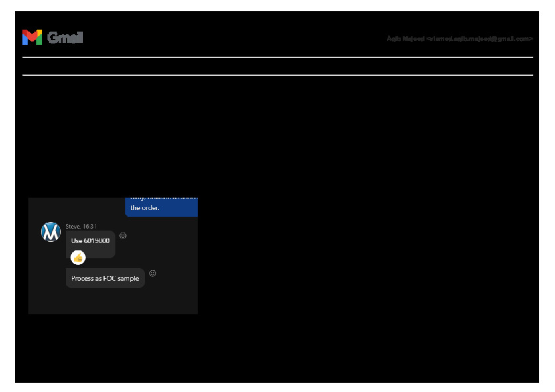Viewport: 555px width, 392px height.
Task: Click the Gmail envelope logo icon
Action: [x=32, y=38]
